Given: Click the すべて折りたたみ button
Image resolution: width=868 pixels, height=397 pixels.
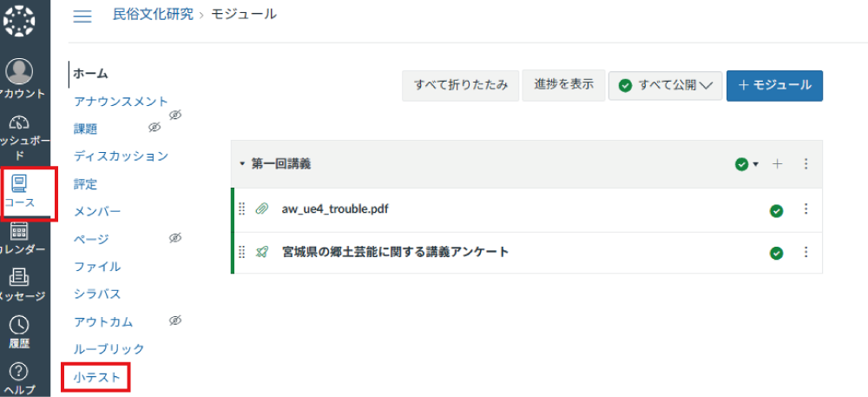Looking at the screenshot, I should pyautogui.click(x=460, y=85).
